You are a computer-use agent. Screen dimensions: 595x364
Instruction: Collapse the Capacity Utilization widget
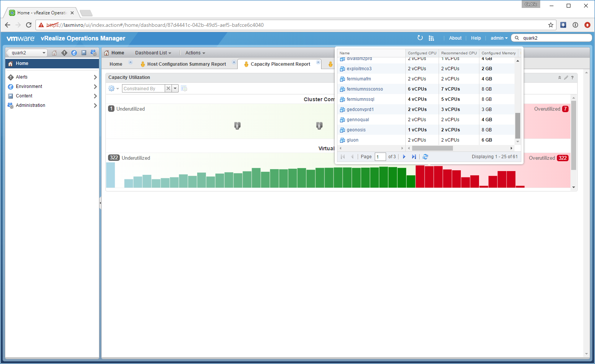click(x=559, y=77)
